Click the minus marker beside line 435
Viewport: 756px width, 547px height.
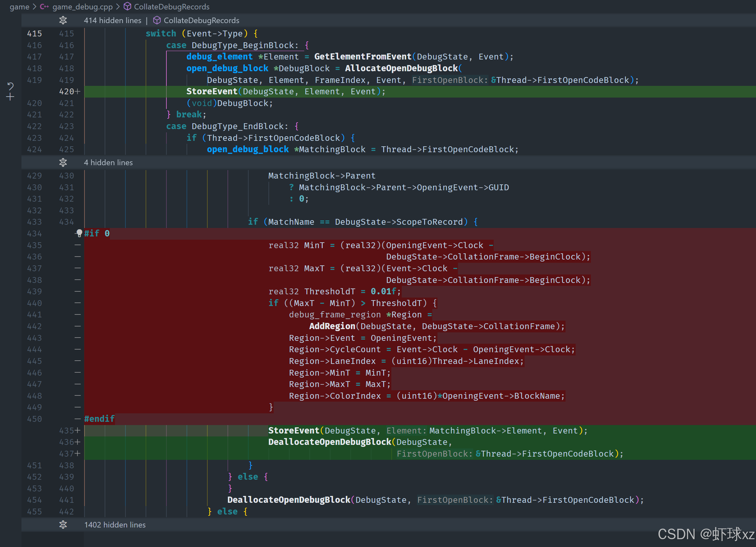[x=78, y=245]
